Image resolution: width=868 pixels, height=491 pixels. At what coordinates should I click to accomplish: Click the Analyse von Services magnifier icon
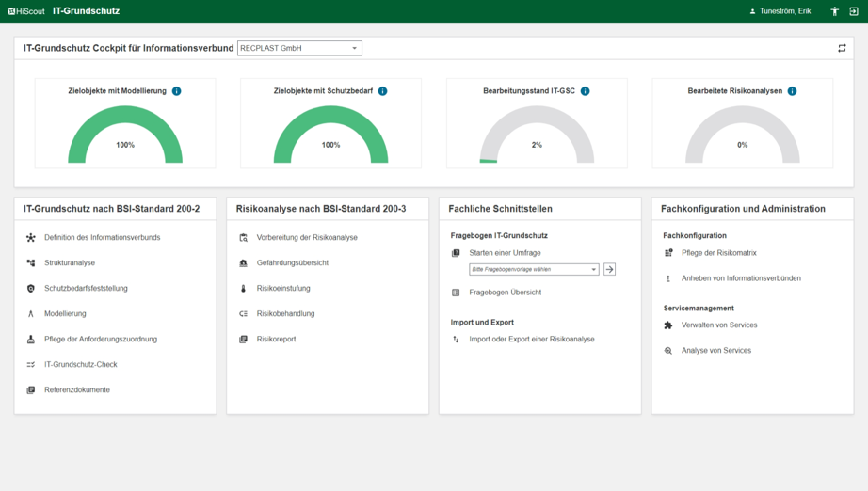pos(668,351)
